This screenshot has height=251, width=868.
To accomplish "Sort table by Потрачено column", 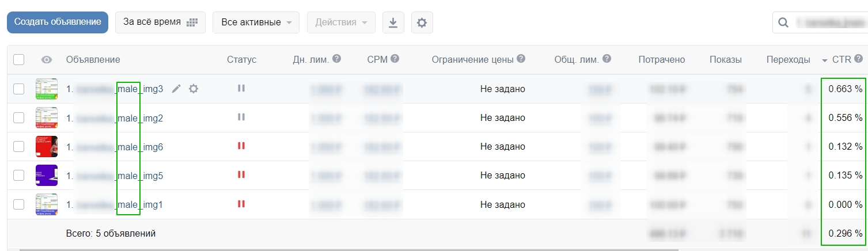I will point(662,59).
